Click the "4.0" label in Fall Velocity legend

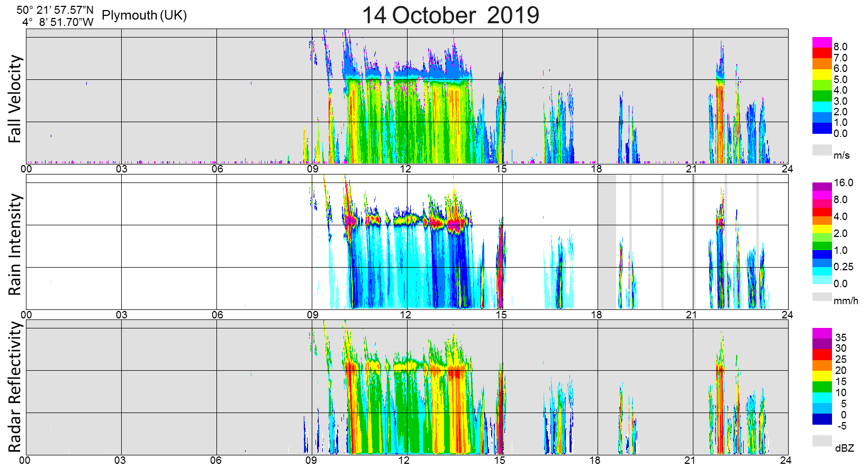840,90
